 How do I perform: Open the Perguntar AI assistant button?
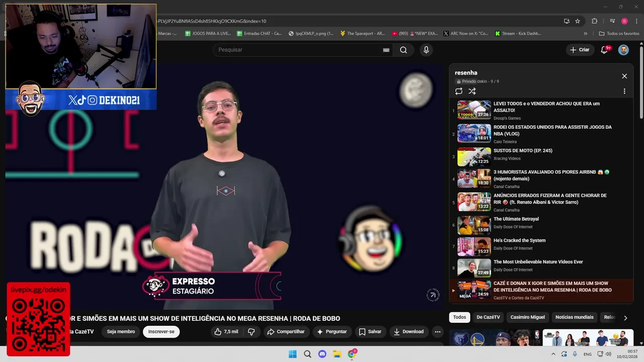332,331
